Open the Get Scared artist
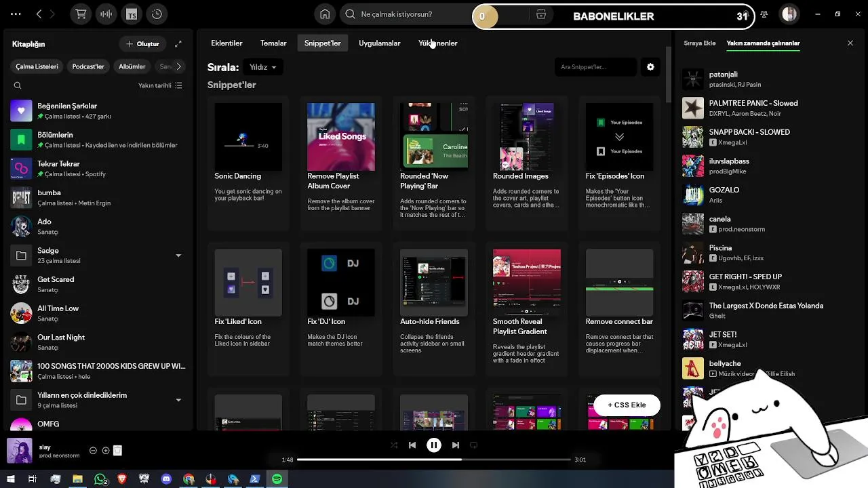This screenshot has height=488, width=868. tap(96, 285)
